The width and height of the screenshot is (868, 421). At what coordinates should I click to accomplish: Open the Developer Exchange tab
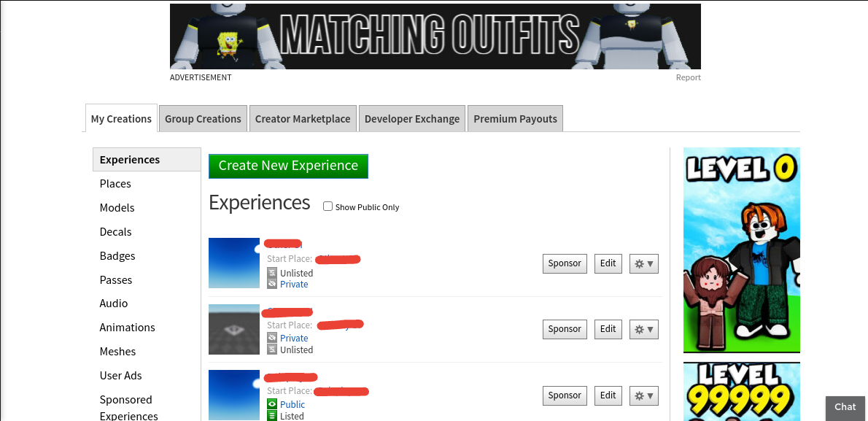[x=412, y=118]
